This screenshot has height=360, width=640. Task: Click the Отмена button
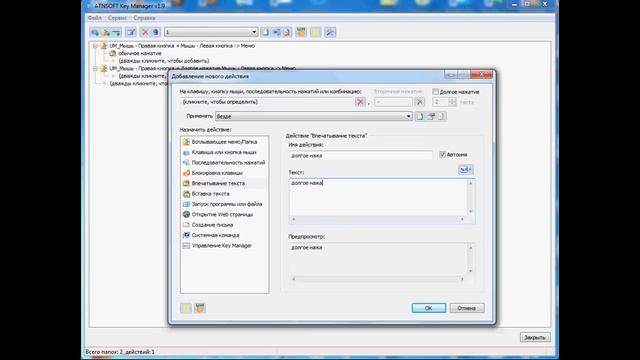coord(467,308)
